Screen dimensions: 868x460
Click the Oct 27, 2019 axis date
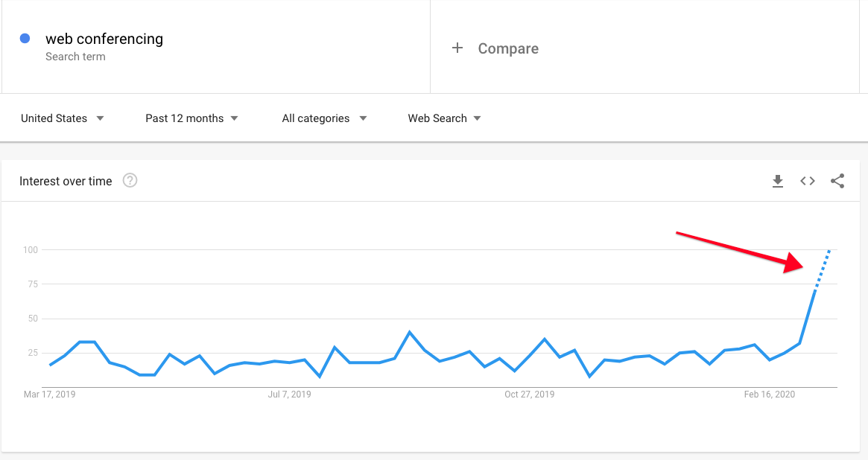(529, 394)
